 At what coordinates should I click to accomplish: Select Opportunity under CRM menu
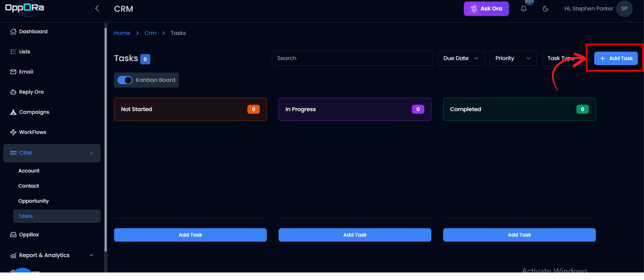pos(34,201)
